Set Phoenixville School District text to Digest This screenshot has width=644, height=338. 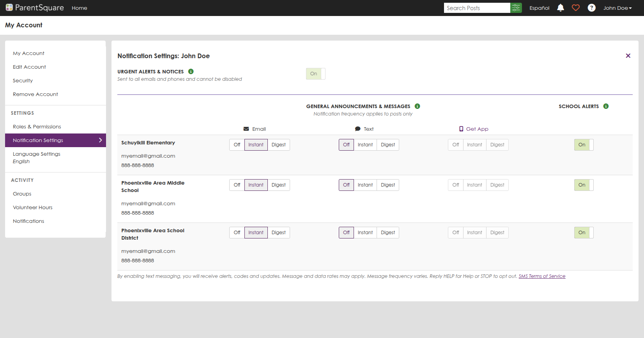tap(388, 233)
